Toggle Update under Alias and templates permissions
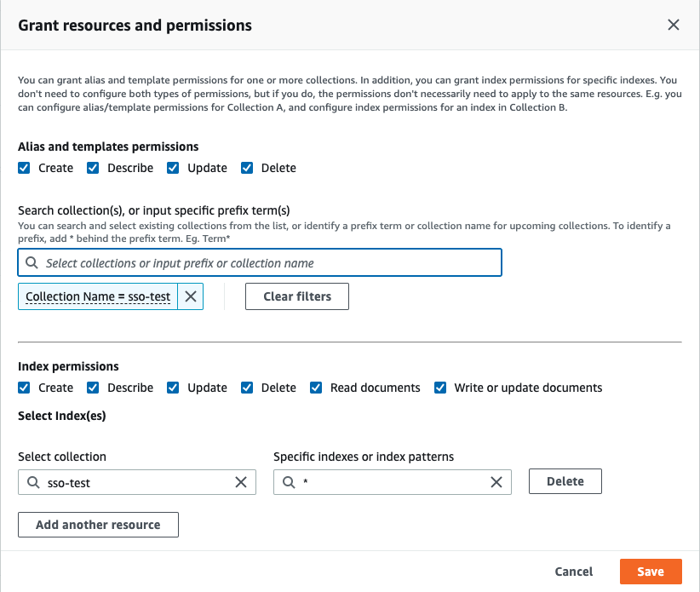 click(173, 168)
